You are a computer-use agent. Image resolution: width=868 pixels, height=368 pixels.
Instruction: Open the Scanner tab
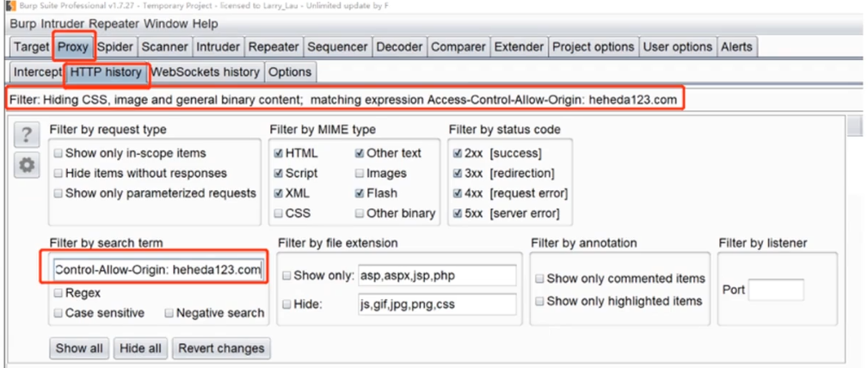[x=164, y=47]
